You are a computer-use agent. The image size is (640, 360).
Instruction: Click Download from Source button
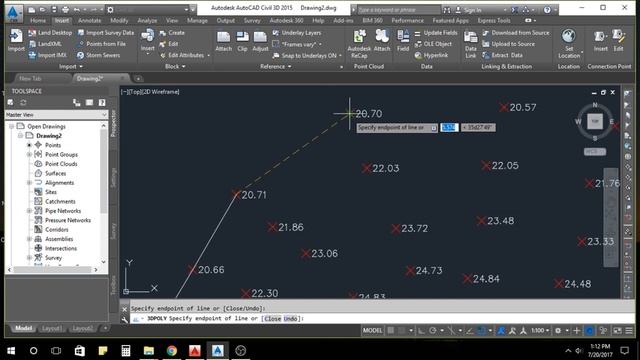[x=516, y=33]
